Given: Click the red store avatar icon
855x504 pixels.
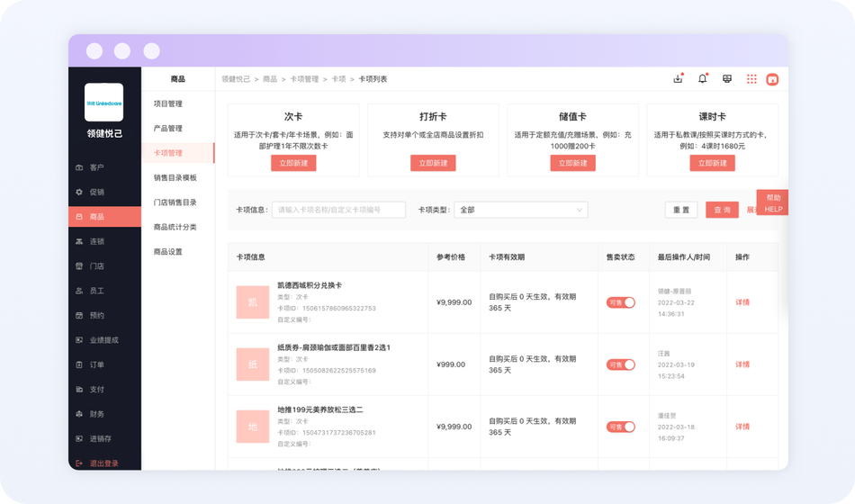Looking at the screenshot, I should (x=772, y=79).
